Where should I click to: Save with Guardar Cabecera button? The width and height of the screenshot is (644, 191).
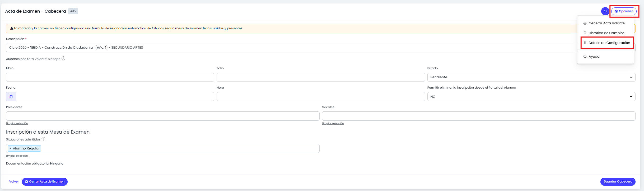(x=618, y=182)
